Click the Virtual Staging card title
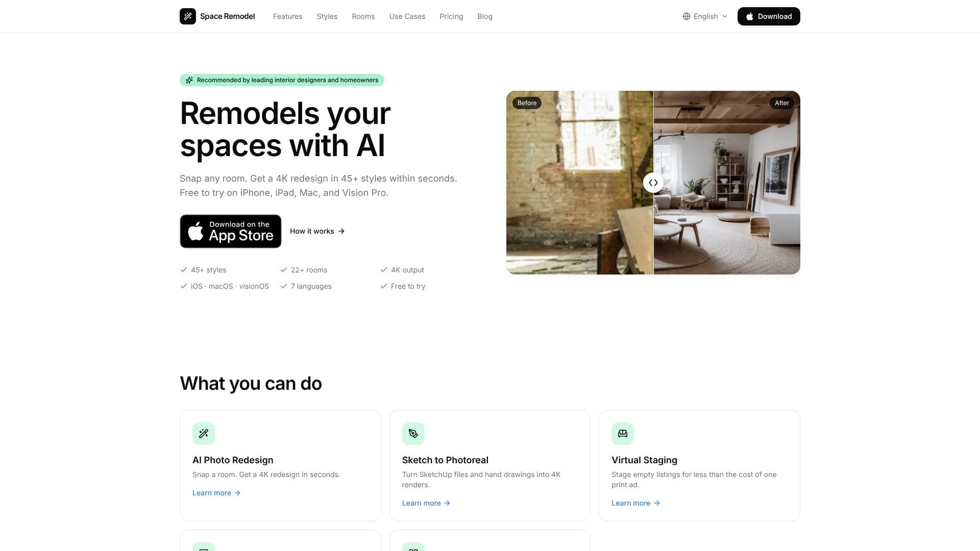980x551 pixels. click(644, 460)
